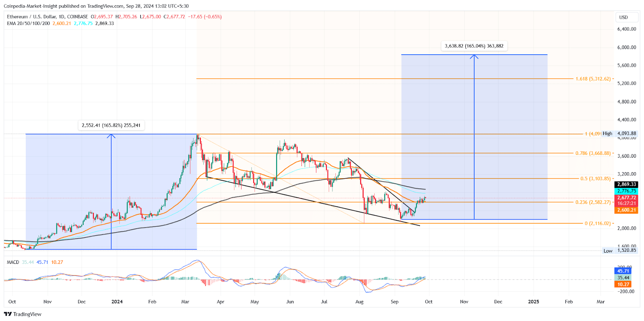Click the change value -17.65 (-0.65%)

[x=204, y=17]
